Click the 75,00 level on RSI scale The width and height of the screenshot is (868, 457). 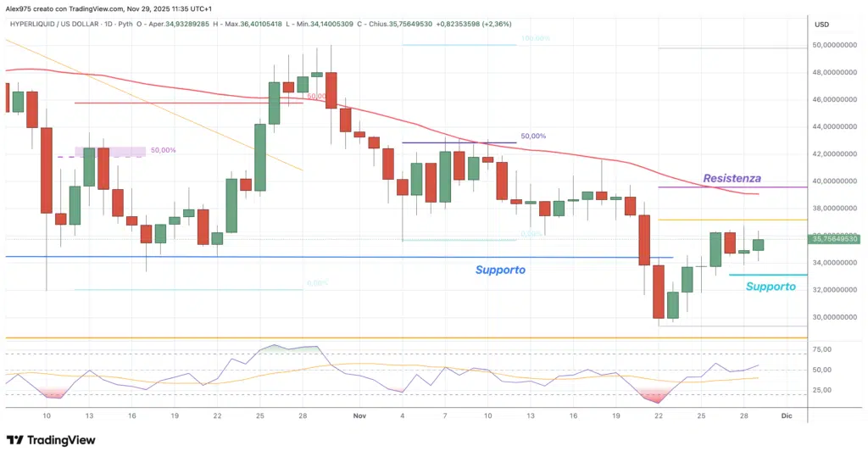click(822, 349)
